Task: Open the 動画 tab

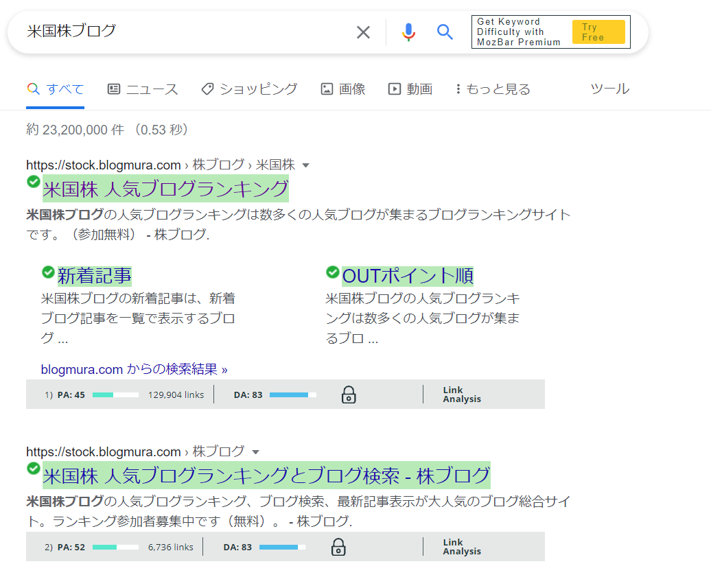Action: (410, 89)
